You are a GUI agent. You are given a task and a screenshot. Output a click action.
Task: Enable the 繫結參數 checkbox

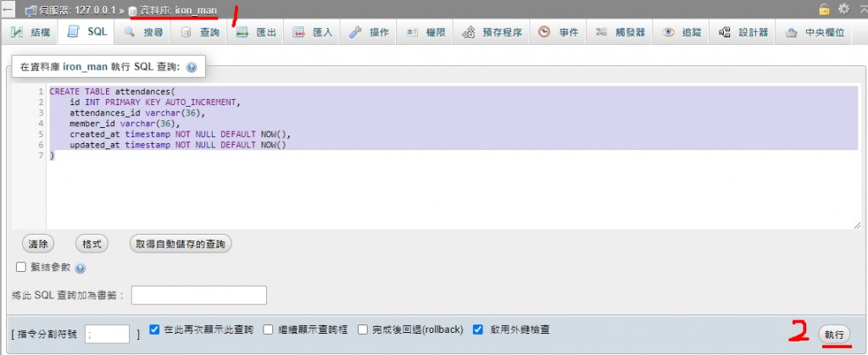pos(21,267)
